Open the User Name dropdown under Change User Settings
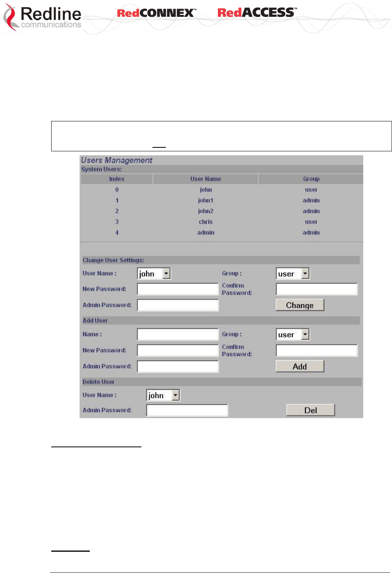Viewport: 392px width, 573px height. coord(154,273)
